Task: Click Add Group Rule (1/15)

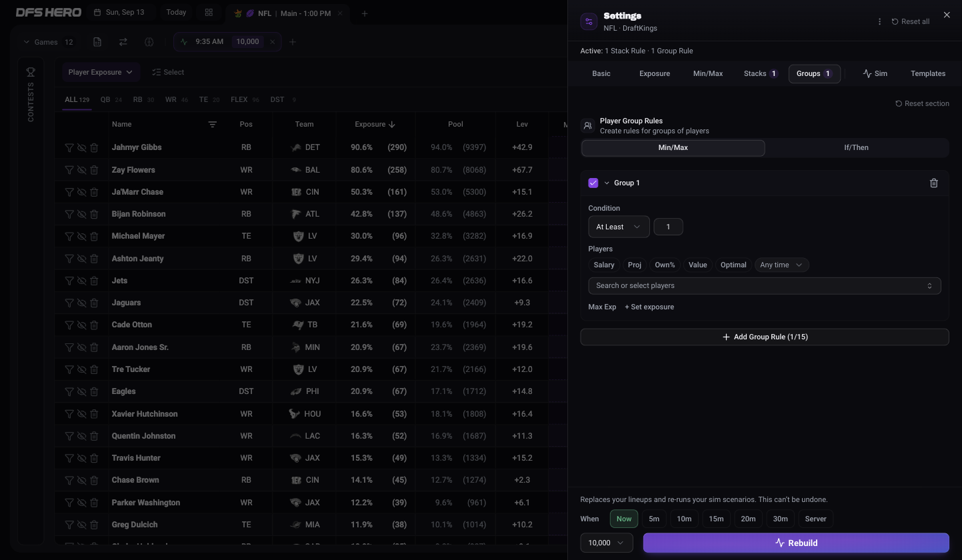Action: pyautogui.click(x=764, y=337)
